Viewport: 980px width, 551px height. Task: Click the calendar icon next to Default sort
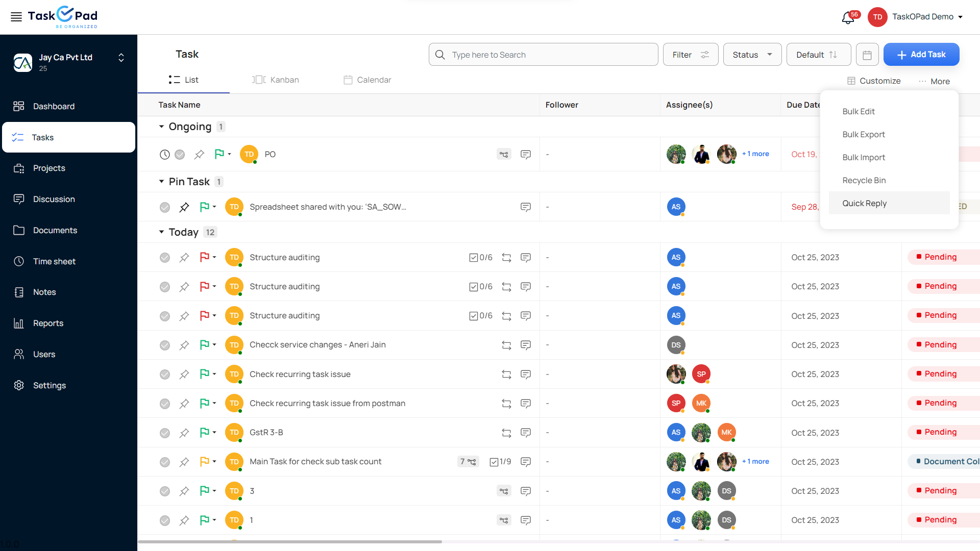867,55
